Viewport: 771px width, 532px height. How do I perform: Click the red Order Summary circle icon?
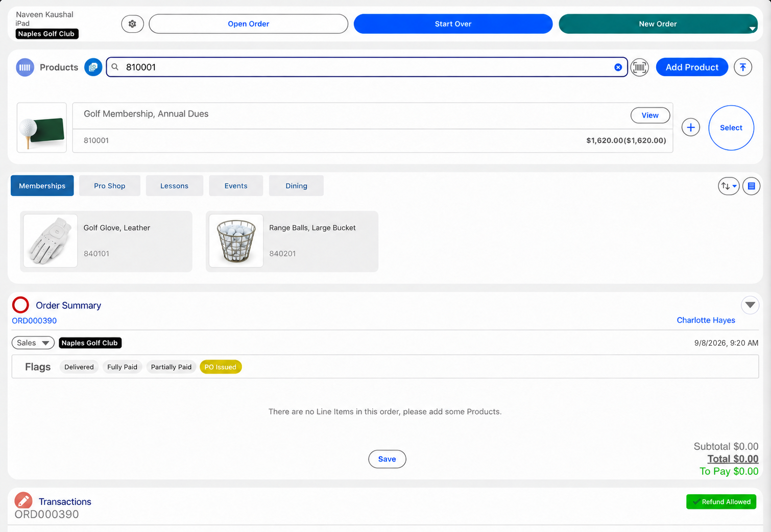(x=21, y=305)
